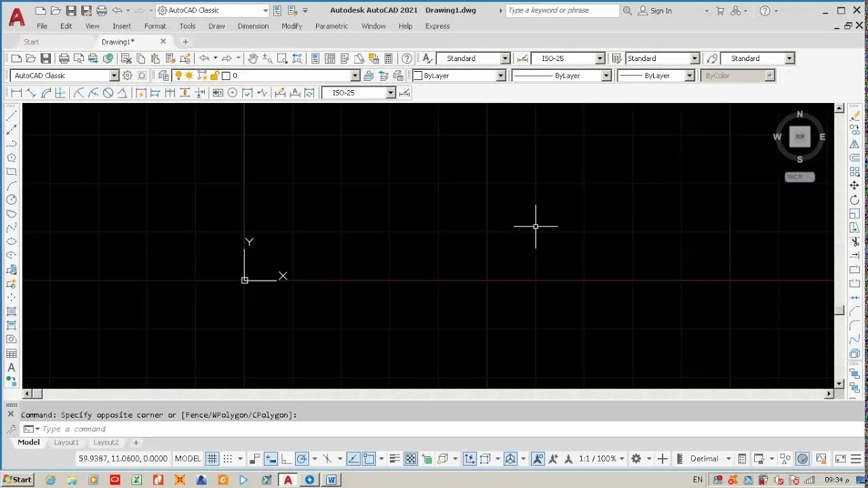Click the Pan hand icon

(x=252, y=58)
